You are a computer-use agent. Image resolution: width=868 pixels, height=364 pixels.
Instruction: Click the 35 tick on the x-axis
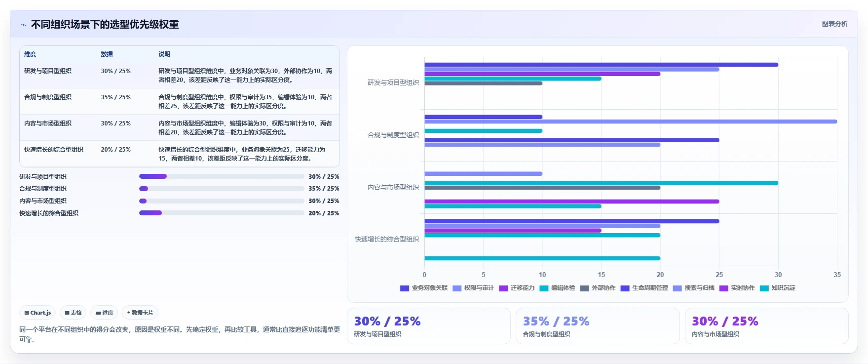pyautogui.click(x=837, y=275)
